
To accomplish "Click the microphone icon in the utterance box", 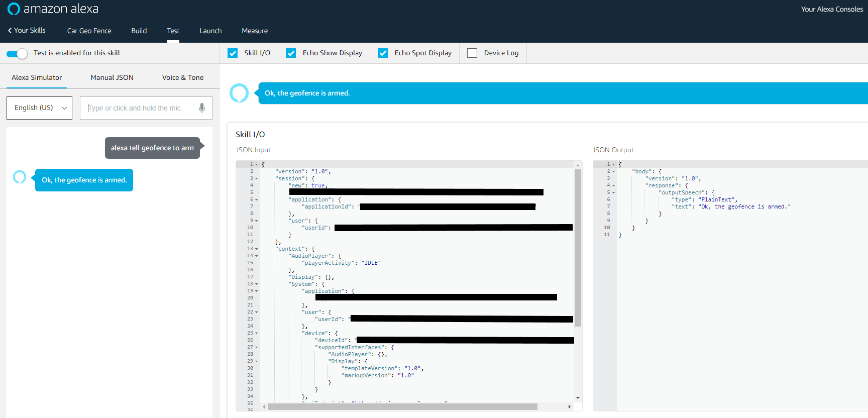I will click(202, 108).
